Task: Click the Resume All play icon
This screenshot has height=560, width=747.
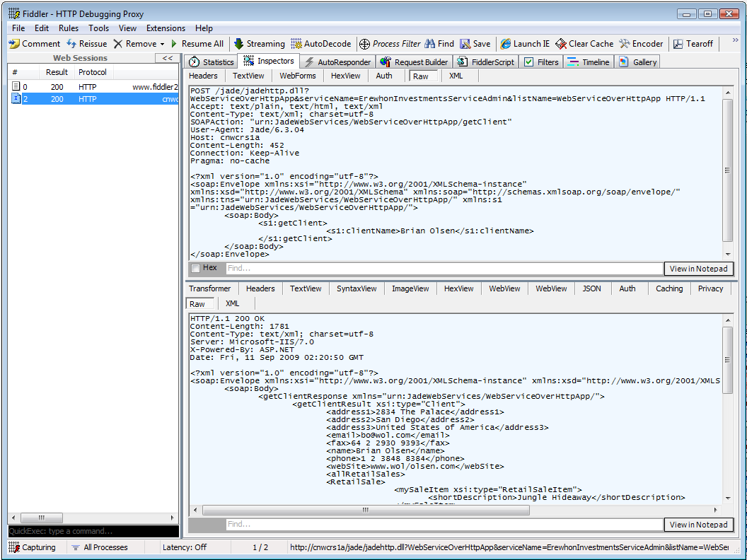Action: (x=174, y=44)
